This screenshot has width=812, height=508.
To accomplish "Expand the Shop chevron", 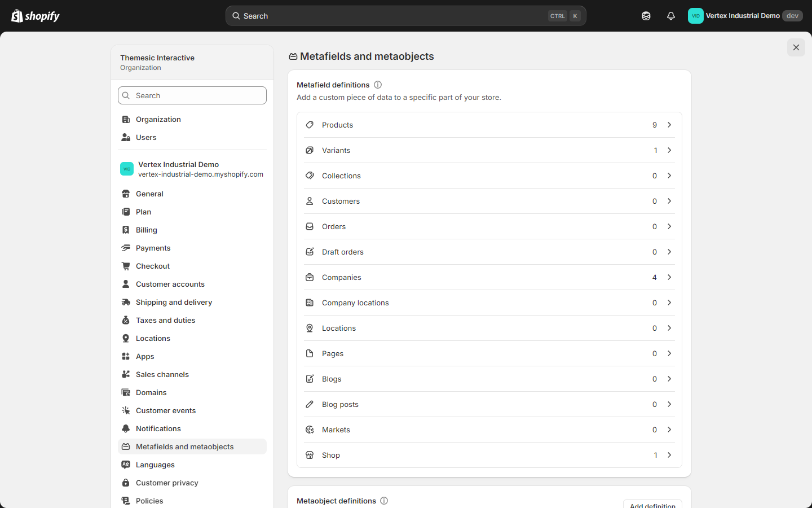I will tap(669, 455).
